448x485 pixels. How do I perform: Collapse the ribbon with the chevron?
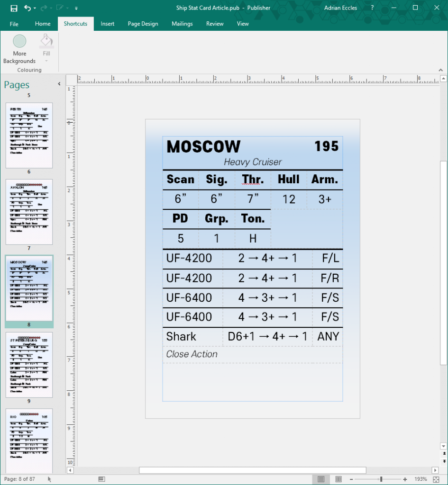pyautogui.click(x=440, y=70)
